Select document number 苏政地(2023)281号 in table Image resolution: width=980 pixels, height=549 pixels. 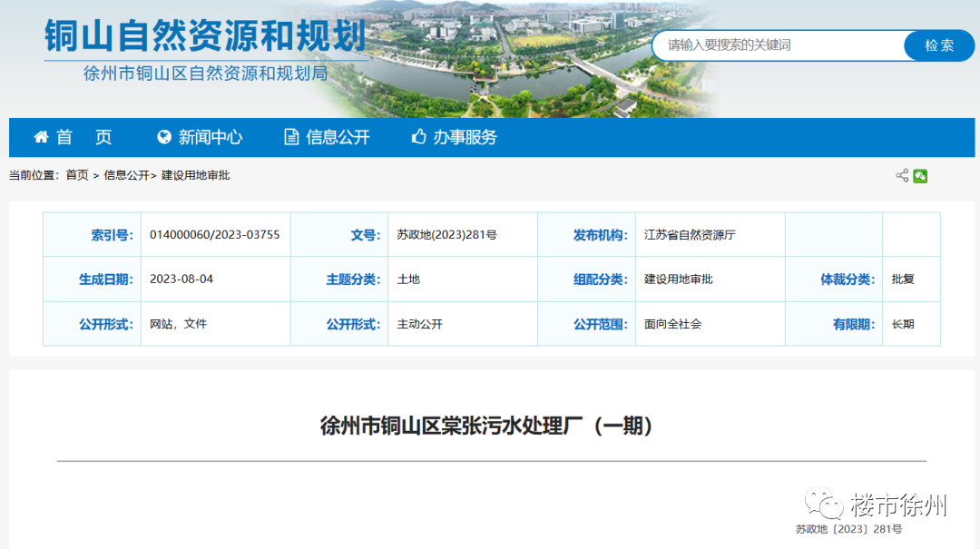pyautogui.click(x=446, y=235)
